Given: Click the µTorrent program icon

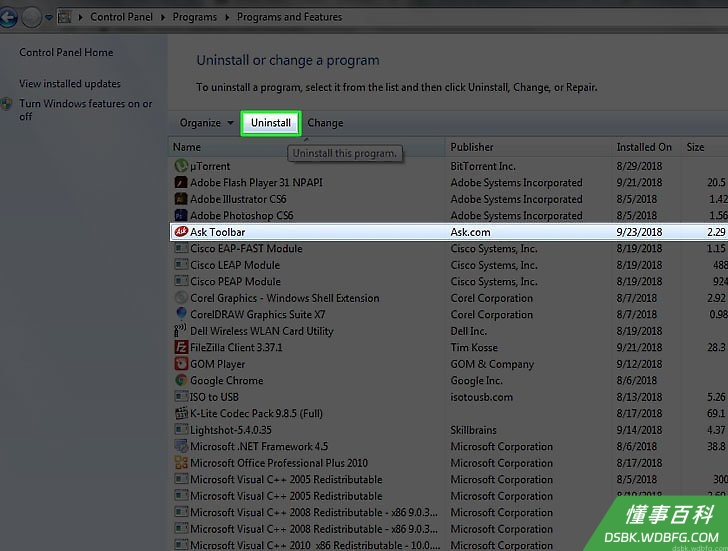Looking at the screenshot, I should pos(181,166).
